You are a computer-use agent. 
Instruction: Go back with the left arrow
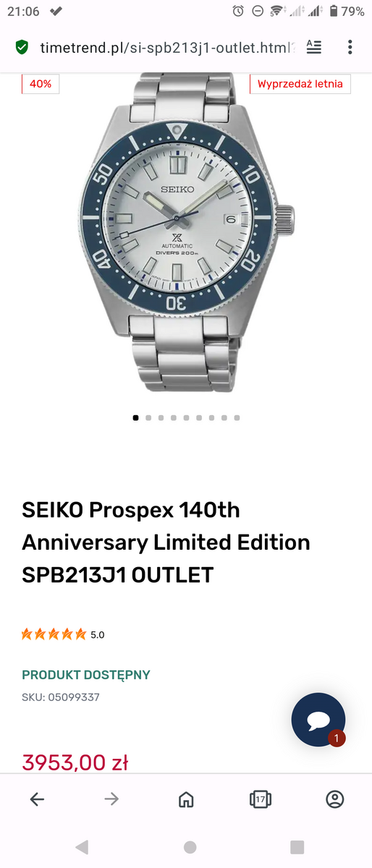click(37, 799)
